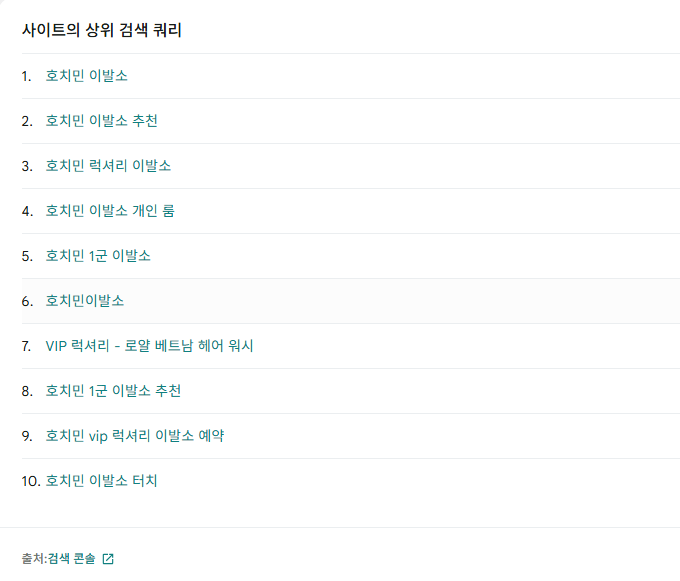
Task: Open the external link icon beside 검색 콘솔
Action: [108, 559]
